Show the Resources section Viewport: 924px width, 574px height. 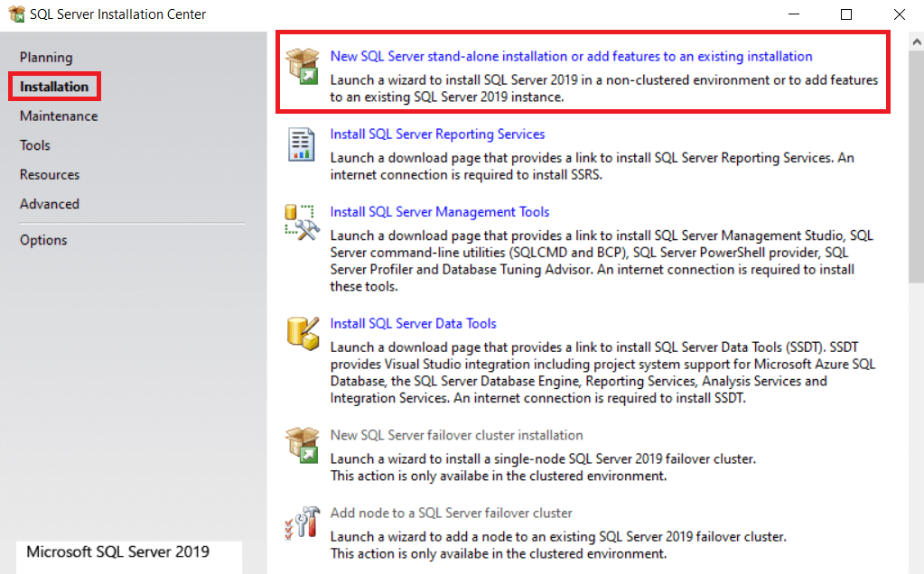(50, 175)
